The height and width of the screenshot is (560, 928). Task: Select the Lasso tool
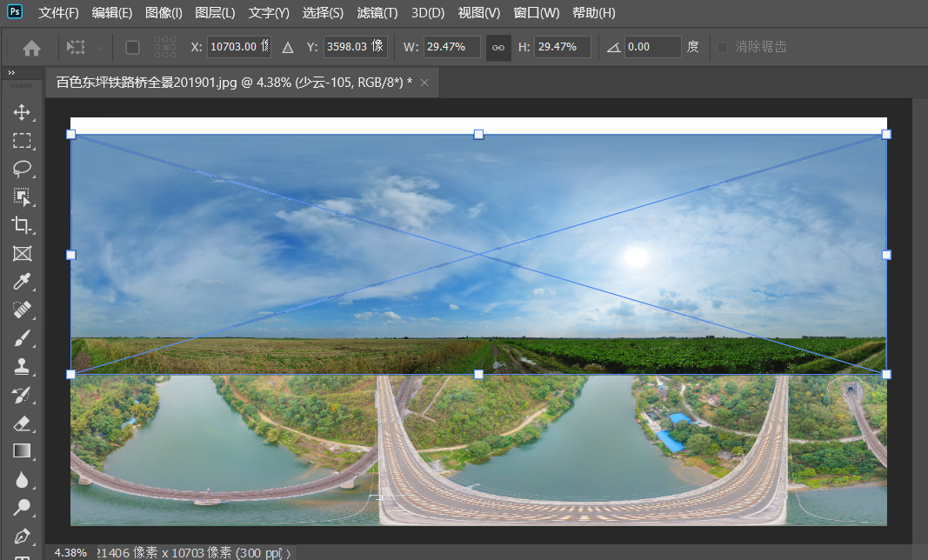point(23,170)
